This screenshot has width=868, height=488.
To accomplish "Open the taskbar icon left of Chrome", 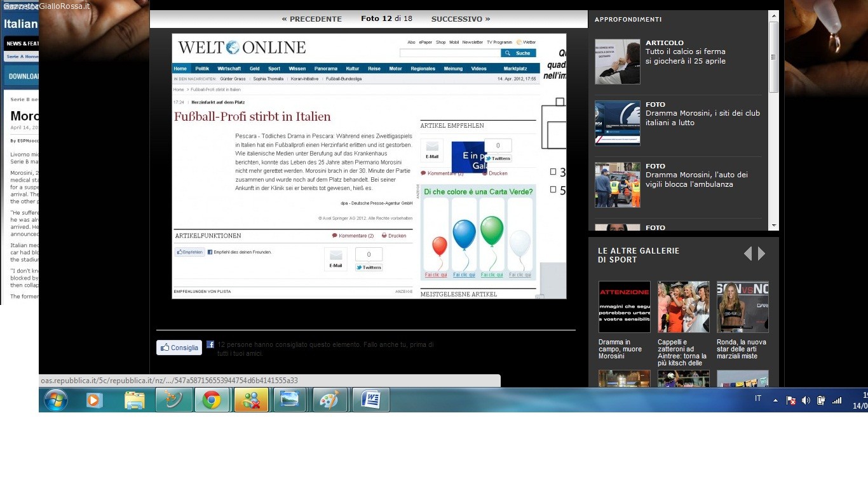I will tap(174, 400).
